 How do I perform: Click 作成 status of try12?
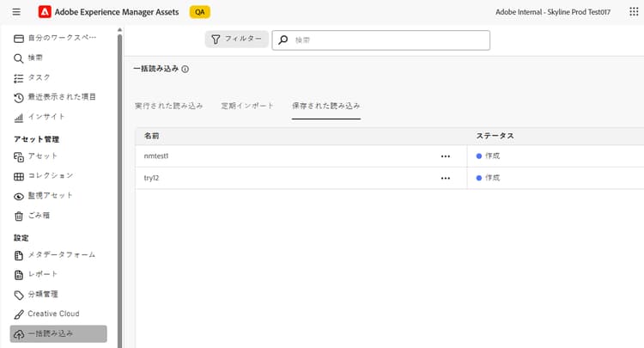(x=488, y=178)
